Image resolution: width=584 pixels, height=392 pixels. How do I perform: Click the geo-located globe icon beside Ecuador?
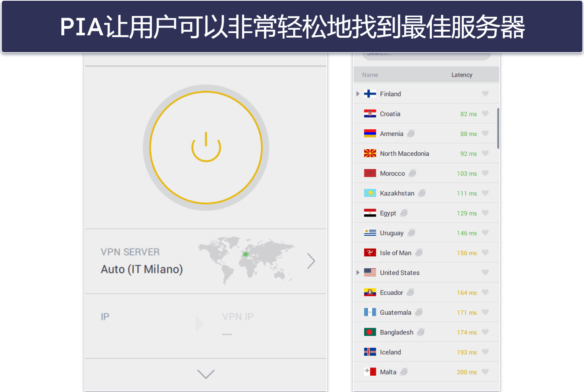(410, 292)
